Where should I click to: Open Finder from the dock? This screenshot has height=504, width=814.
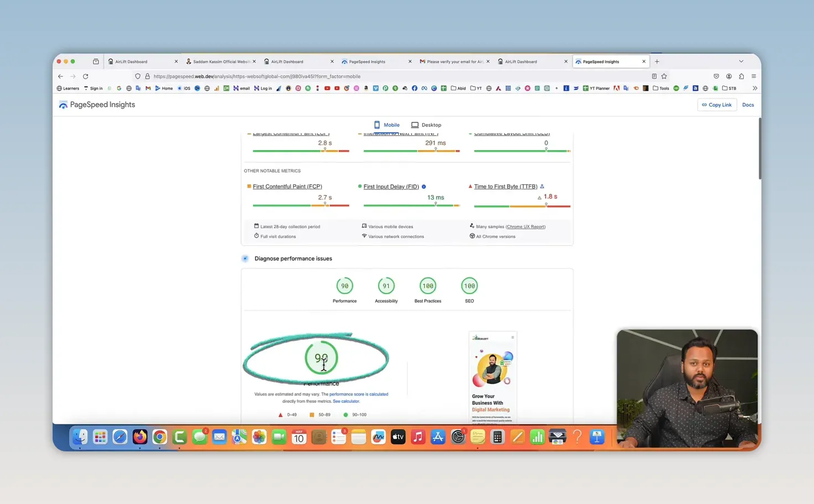click(80, 437)
